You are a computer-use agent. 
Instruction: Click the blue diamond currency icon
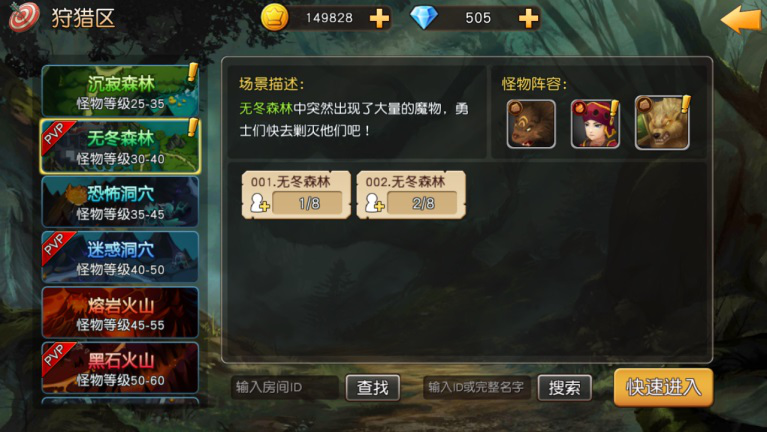[424, 18]
